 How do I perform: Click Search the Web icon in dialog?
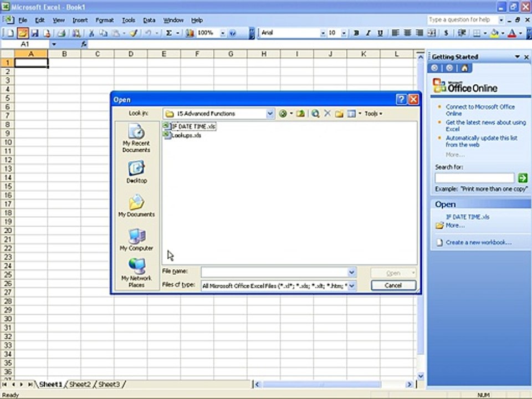click(315, 114)
